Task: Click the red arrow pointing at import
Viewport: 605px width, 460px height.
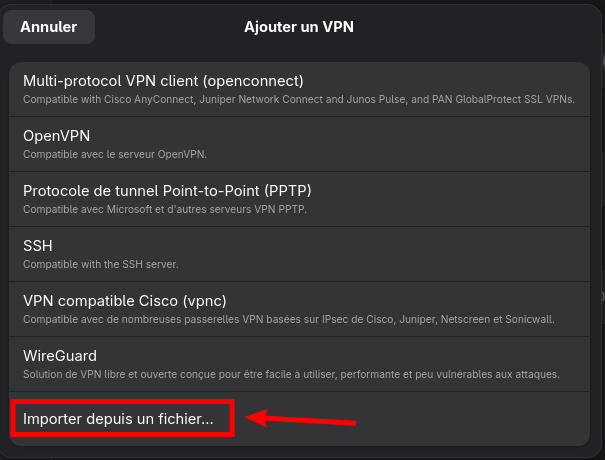Action: pyautogui.click(x=301, y=419)
